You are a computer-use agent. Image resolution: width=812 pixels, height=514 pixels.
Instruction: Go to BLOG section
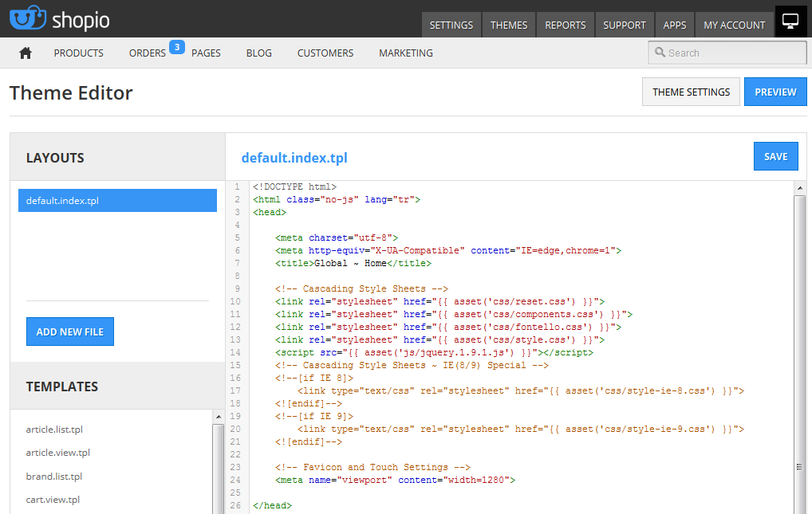(259, 53)
